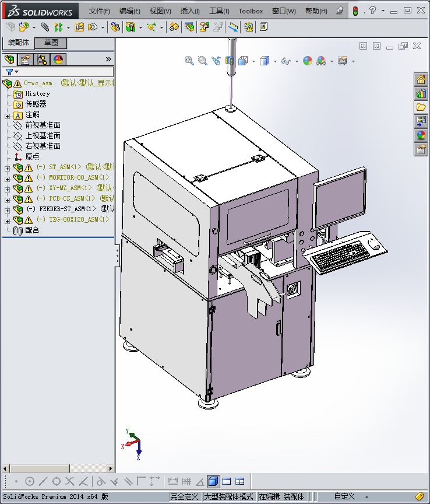This screenshot has width=430, height=504.
Task: Click the Move Component icon
Action: point(93,27)
